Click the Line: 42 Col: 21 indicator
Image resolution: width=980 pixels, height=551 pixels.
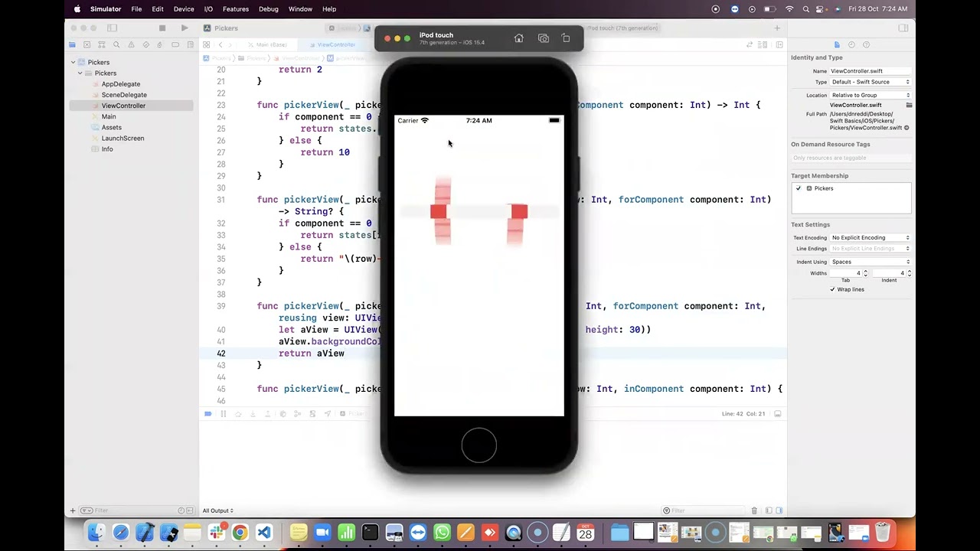click(743, 414)
